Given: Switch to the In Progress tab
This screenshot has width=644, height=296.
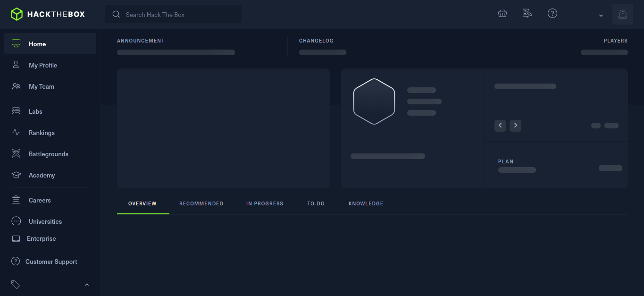Looking at the screenshot, I should [265, 204].
